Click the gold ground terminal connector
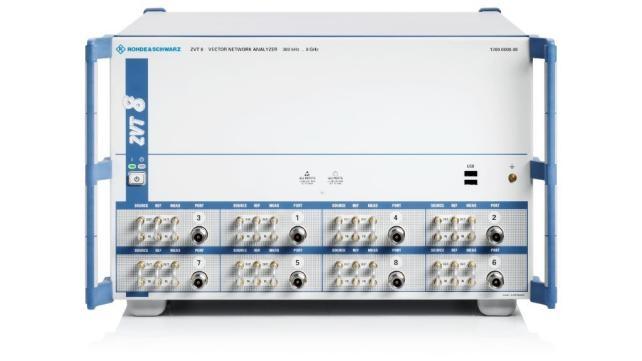 (x=512, y=178)
